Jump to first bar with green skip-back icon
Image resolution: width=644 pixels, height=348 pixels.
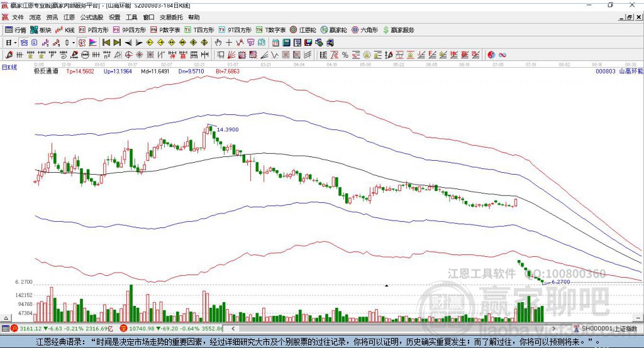pyautogui.click(x=106, y=43)
